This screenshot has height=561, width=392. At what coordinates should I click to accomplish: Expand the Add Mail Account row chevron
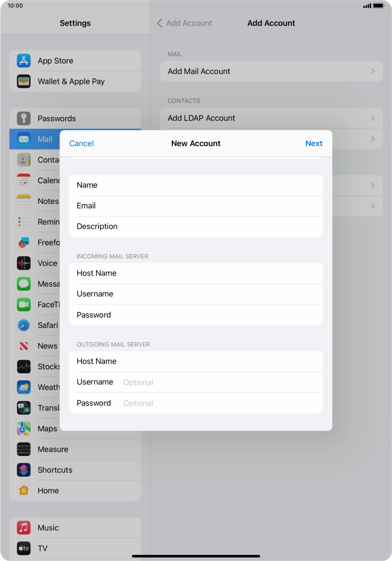tap(372, 71)
